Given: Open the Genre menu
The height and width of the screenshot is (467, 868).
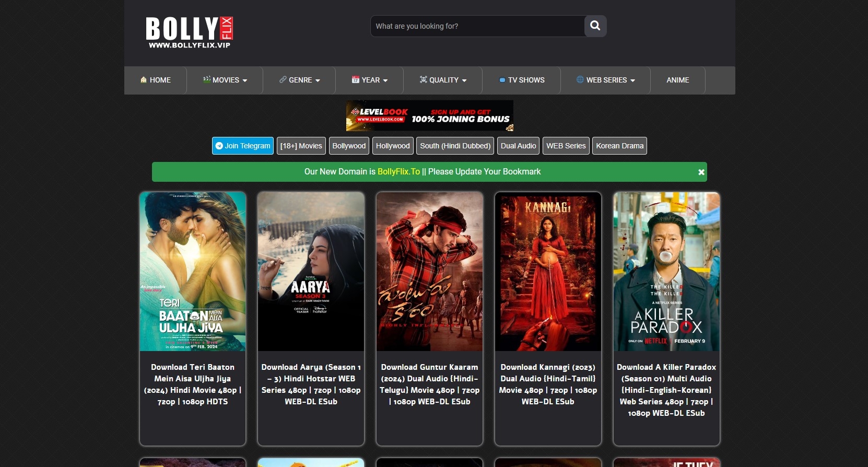Looking at the screenshot, I should (299, 80).
